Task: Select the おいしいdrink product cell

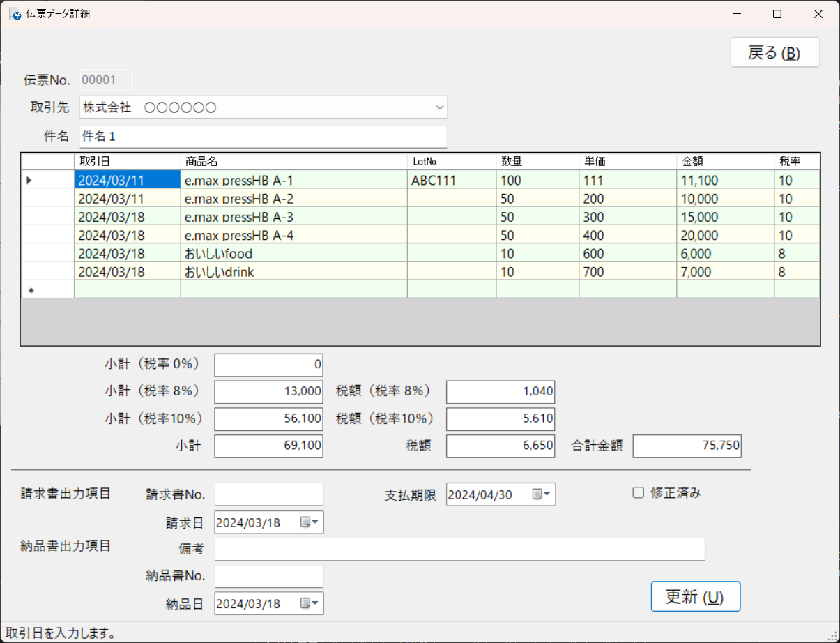Action: (x=294, y=271)
